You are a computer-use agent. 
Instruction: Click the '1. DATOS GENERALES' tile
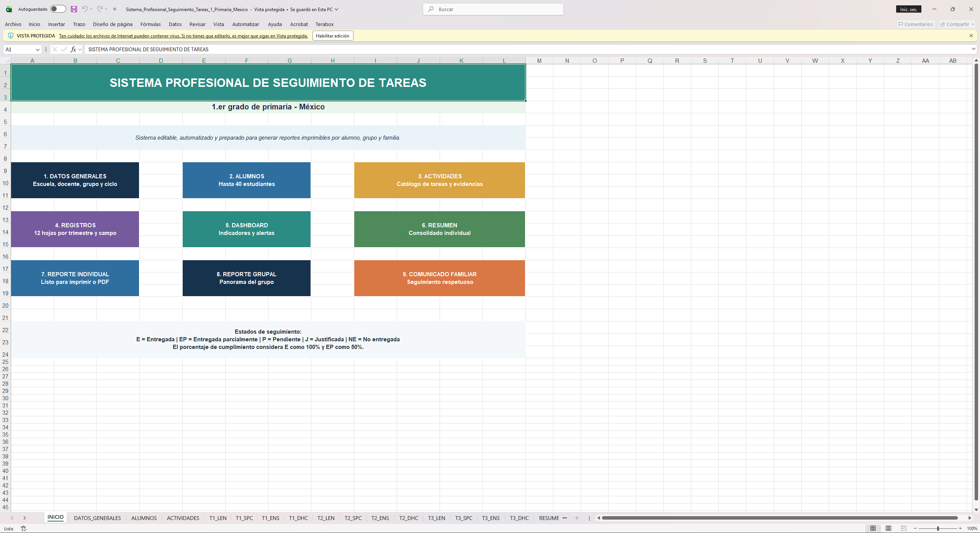point(75,180)
